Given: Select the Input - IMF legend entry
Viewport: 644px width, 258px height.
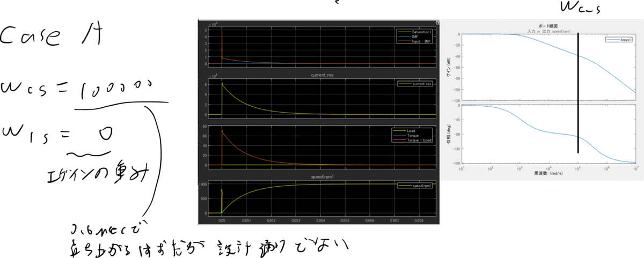Looking at the screenshot, I should (415, 40).
